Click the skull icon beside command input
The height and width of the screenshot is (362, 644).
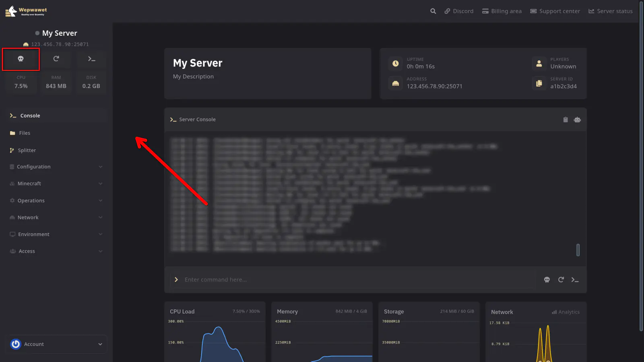547,280
